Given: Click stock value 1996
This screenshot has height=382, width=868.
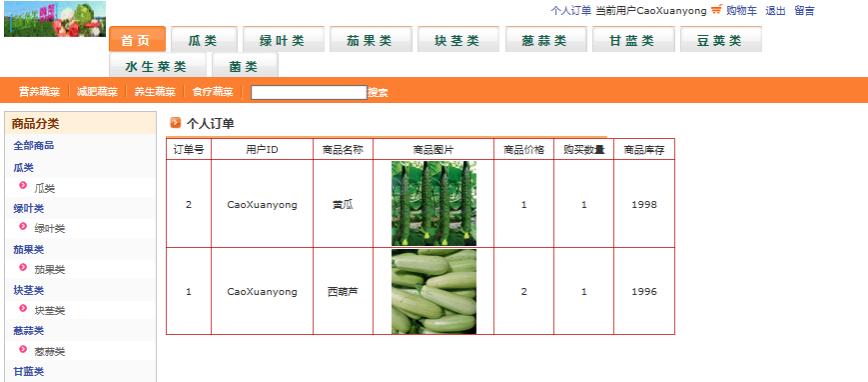Looking at the screenshot, I should tap(644, 292).
